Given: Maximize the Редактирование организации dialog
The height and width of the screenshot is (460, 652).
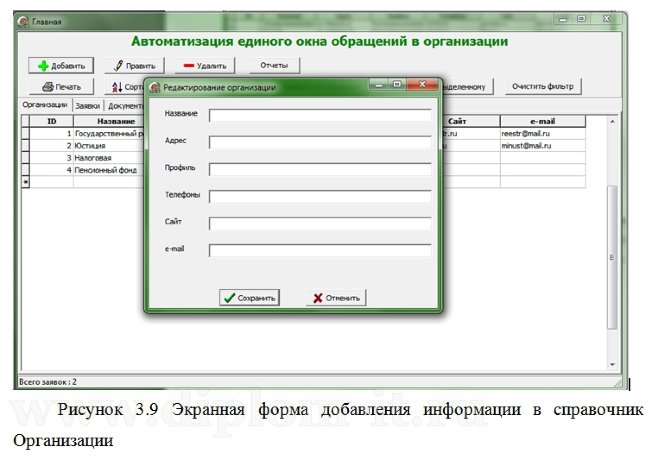Looking at the screenshot, I should click(397, 84).
